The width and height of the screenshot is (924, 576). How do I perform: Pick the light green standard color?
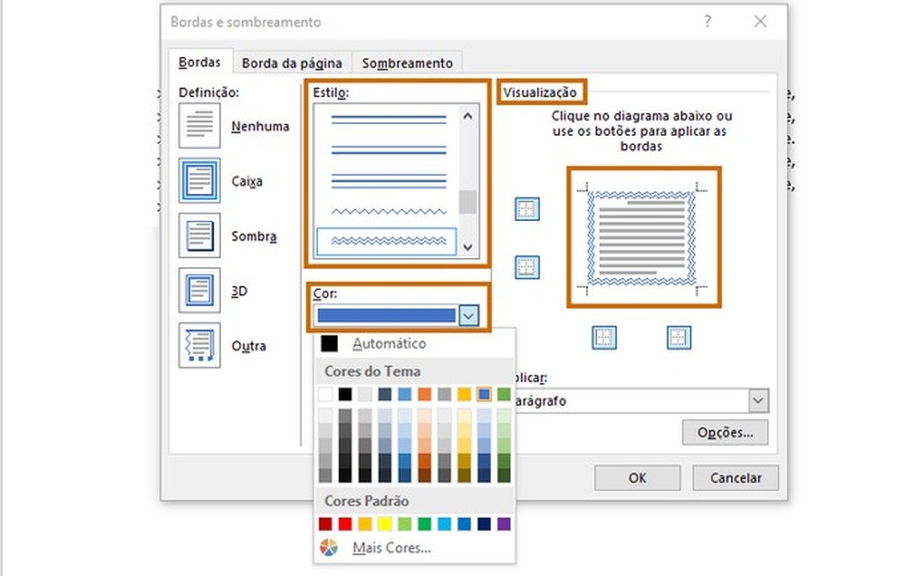click(x=405, y=523)
